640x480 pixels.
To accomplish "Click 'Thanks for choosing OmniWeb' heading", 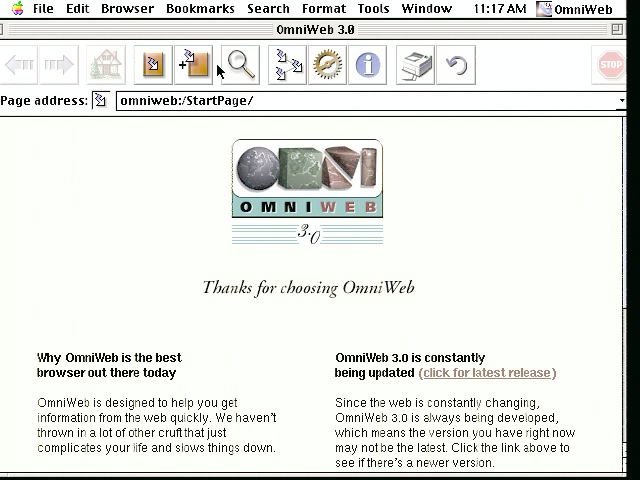I will coord(309,288).
